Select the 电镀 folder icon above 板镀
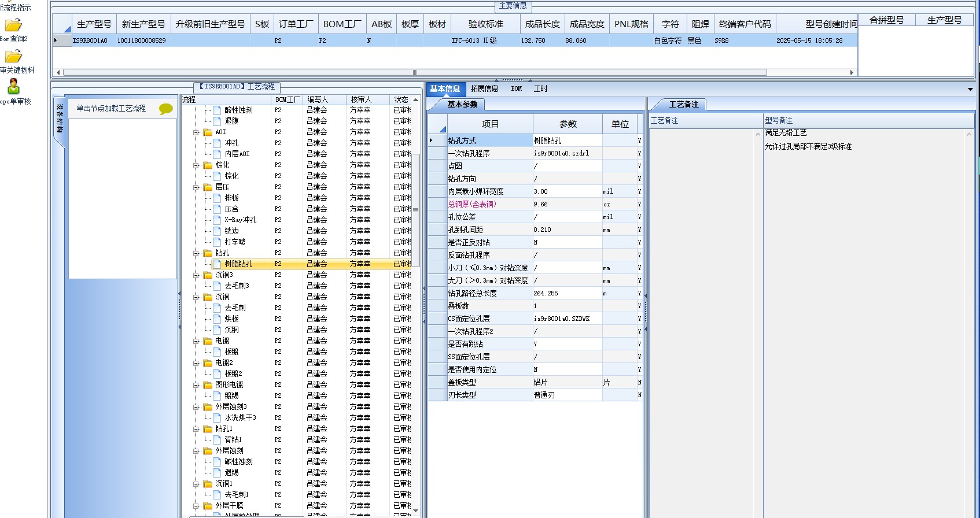Screen dimensions: 980x518 (208, 341)
